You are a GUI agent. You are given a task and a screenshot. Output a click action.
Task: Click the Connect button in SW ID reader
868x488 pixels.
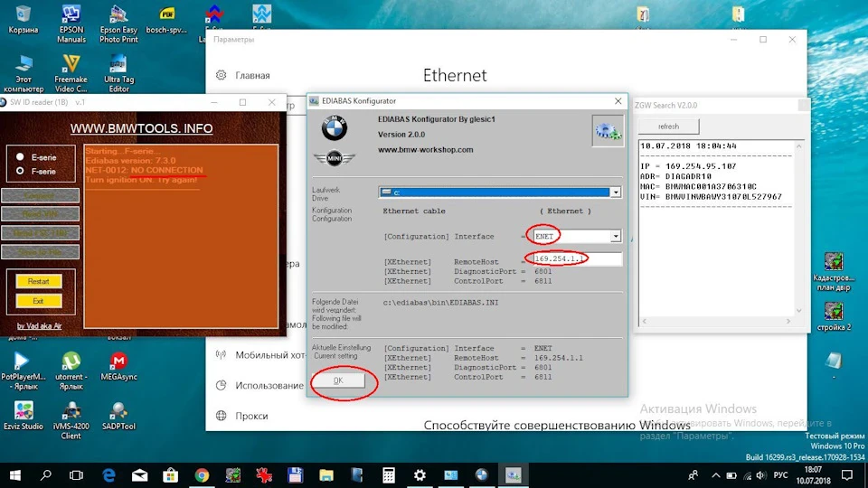tap(40, 195)
